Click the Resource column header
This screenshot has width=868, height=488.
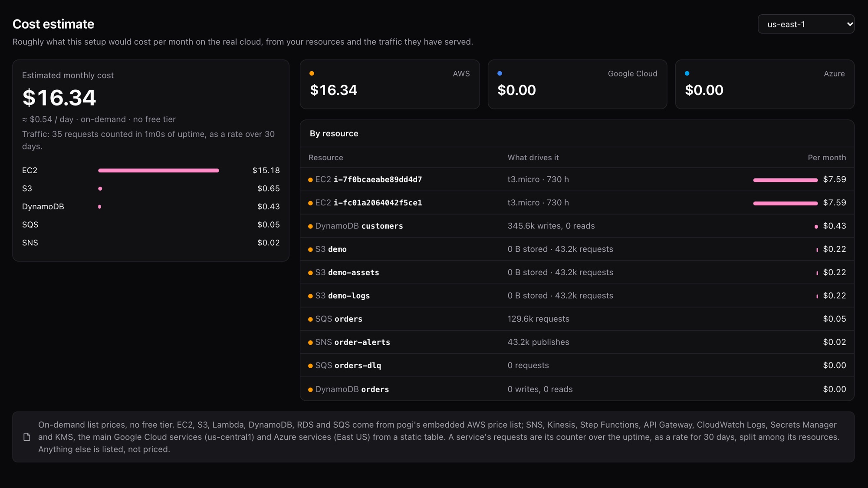[325, 158]
